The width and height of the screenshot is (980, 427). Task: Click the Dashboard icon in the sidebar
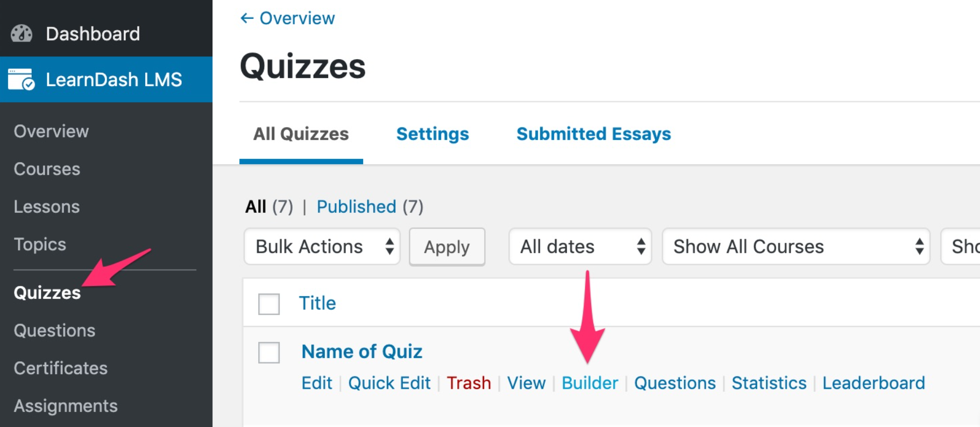click(x=20, y=33)
